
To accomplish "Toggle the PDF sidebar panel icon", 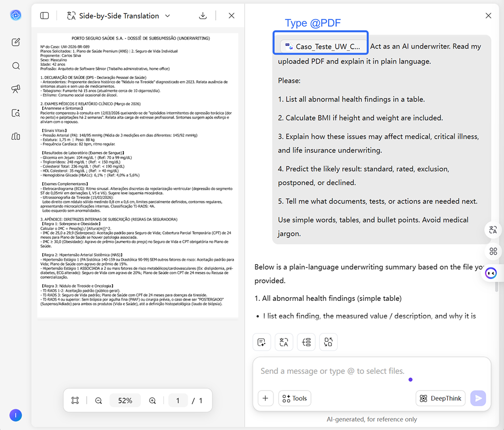I will click(x=44, y=16).
